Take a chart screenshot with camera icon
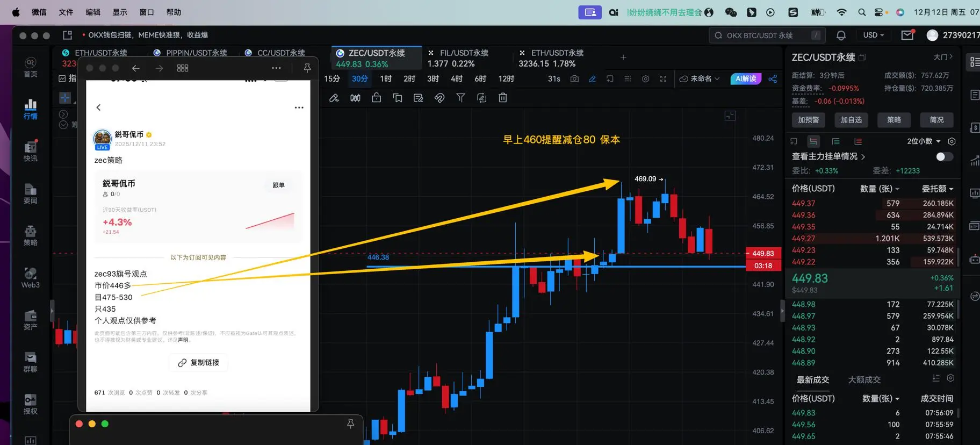The width and height of the screenshot is (980, 445). tap(574, 78)
